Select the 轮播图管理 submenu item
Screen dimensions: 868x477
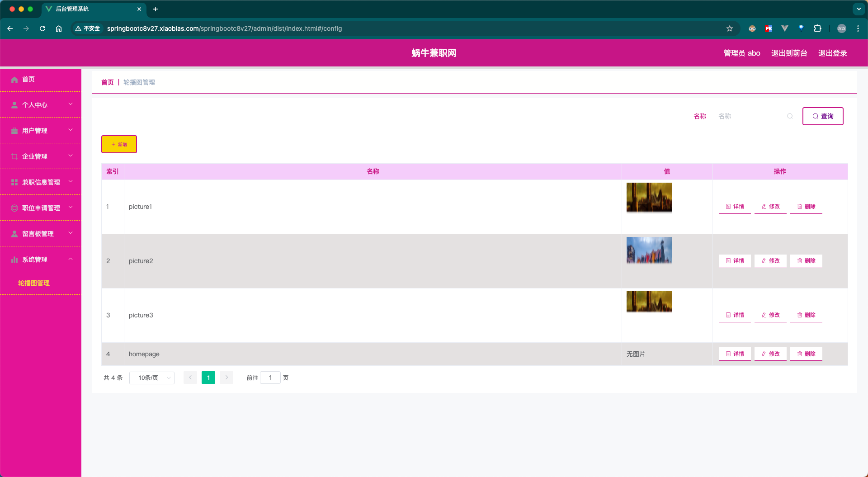point(34,283)
